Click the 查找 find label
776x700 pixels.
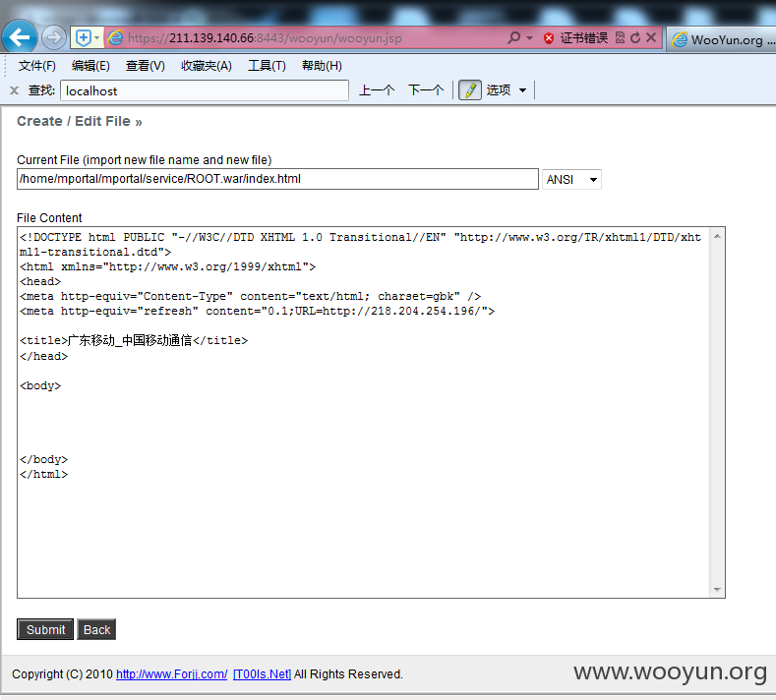41,90
